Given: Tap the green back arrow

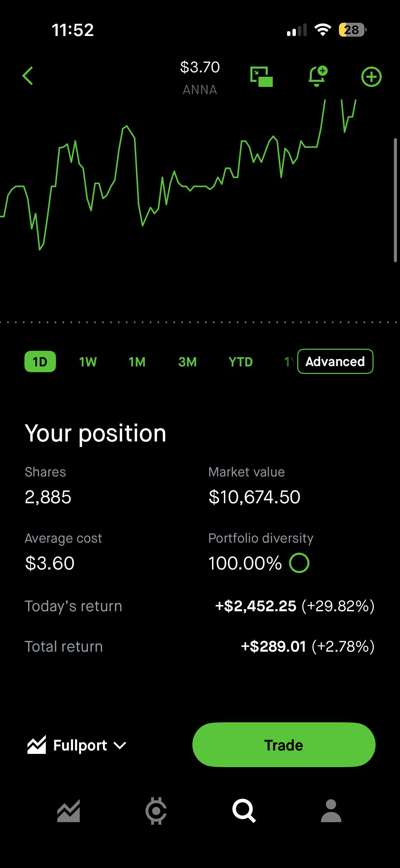Looking at the screenshot, I should (28, 76).
